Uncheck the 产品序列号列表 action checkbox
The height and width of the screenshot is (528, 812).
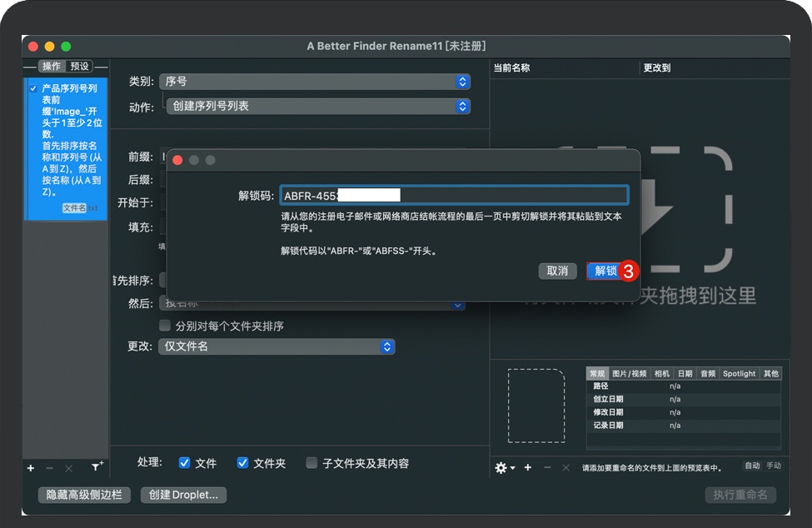click(x=33, y=88)
